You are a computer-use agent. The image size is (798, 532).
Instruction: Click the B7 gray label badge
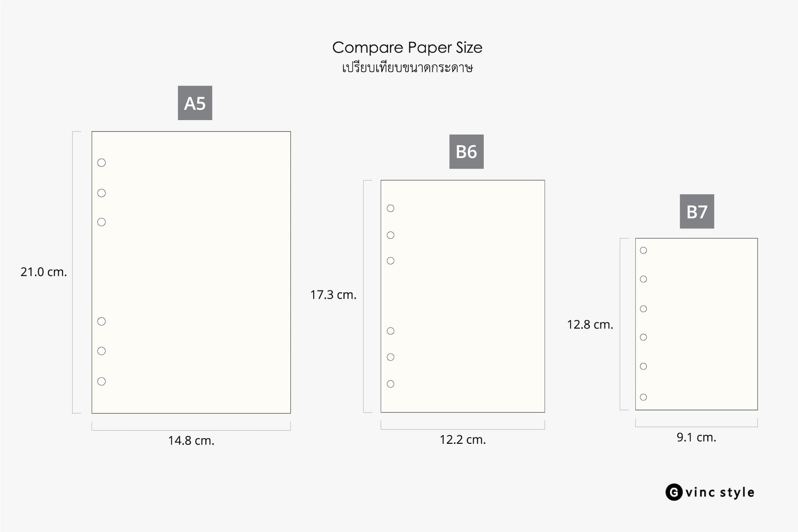(x=697, y=212)
